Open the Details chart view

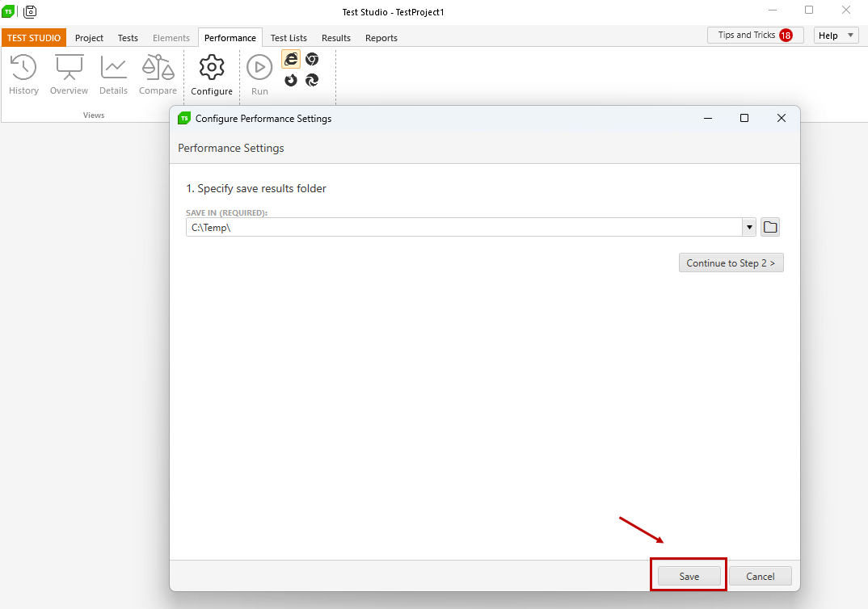pos(113,68)
